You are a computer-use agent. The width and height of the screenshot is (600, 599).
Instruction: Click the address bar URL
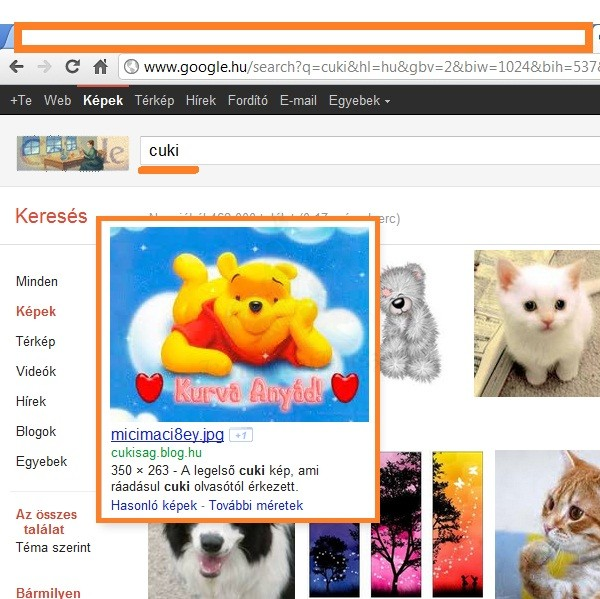click(371, 67)
